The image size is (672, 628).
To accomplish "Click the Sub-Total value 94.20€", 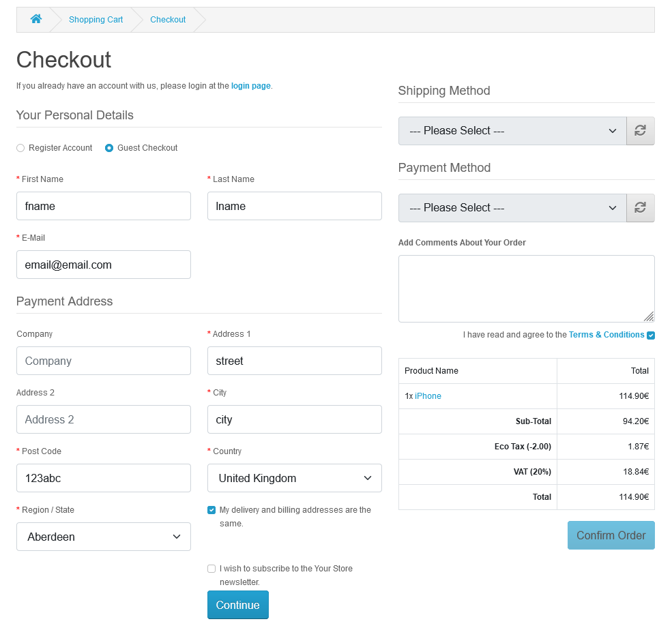I will [636, 421].
